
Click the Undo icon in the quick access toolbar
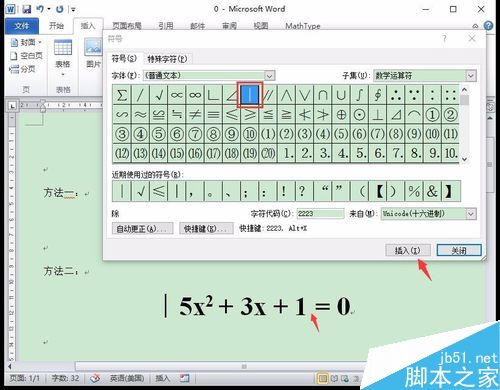pos(40,9)
